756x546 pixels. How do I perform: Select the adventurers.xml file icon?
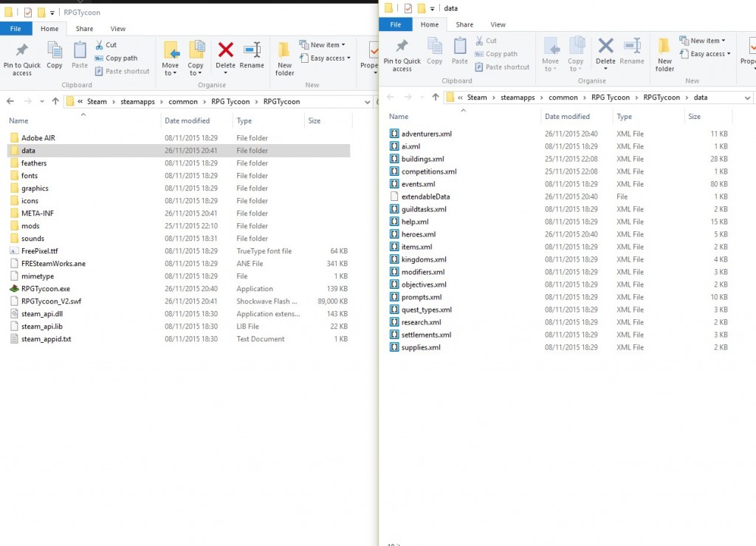point(394,134)
